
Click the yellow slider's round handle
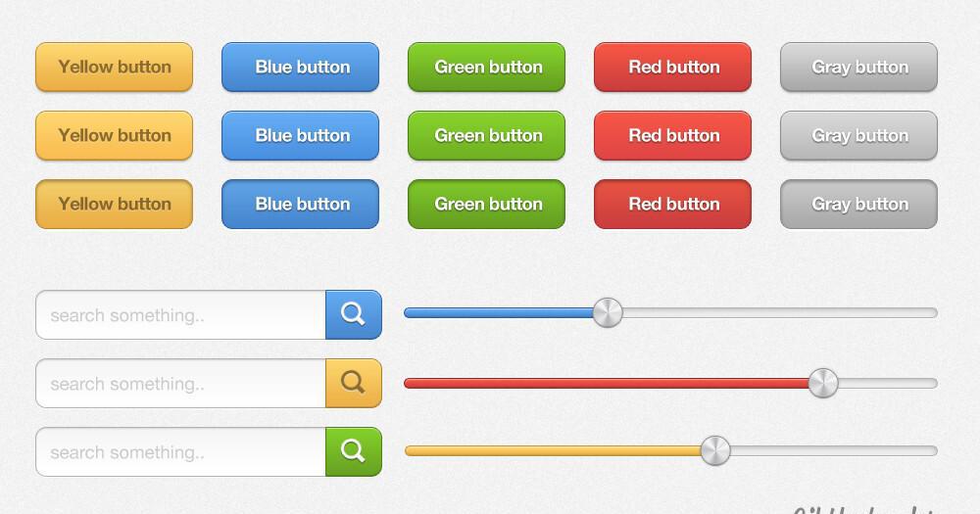(x=715, y=450)
